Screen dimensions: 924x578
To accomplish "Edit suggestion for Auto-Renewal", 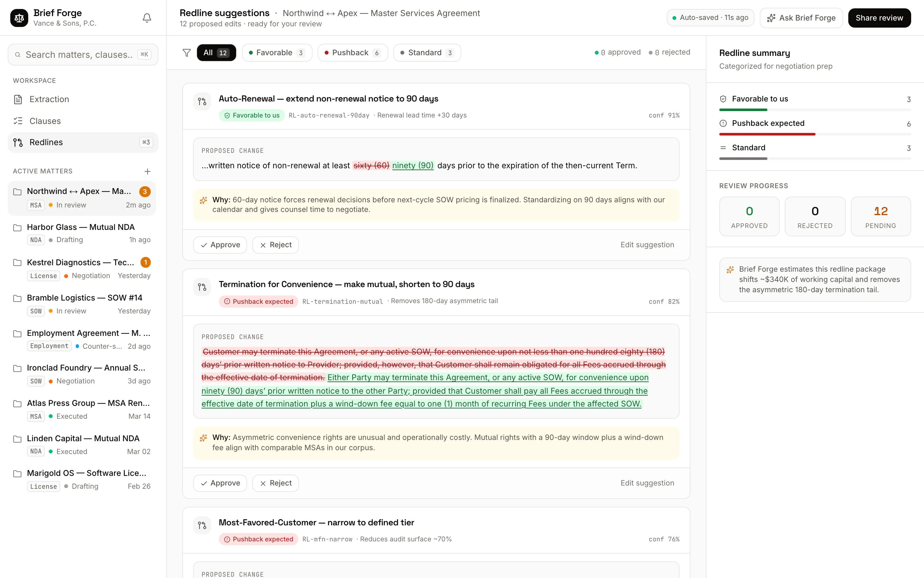I will pyautogui.click(x=647, y=245).
